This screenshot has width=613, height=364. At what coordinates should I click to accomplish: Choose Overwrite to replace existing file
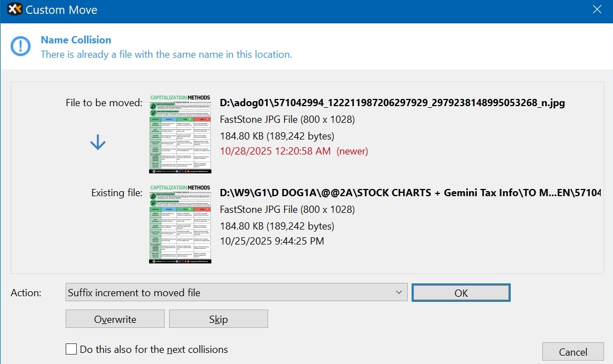click(x=115, y=319)
